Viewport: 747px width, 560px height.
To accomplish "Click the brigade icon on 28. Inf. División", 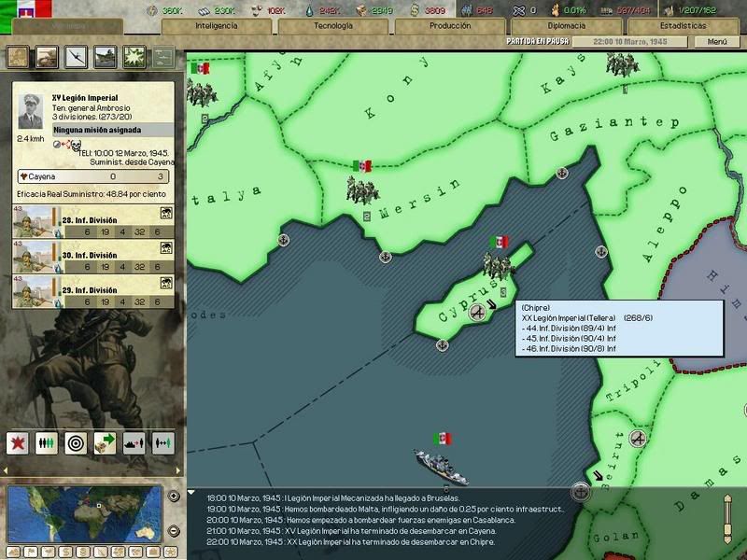I will pos(166,214).
